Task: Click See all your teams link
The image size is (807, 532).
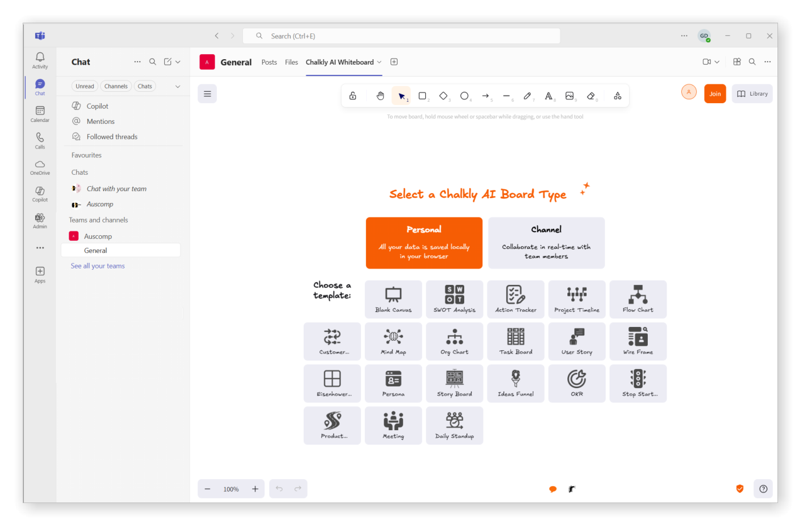Action: pyautogui.click(x=97, y=266)
